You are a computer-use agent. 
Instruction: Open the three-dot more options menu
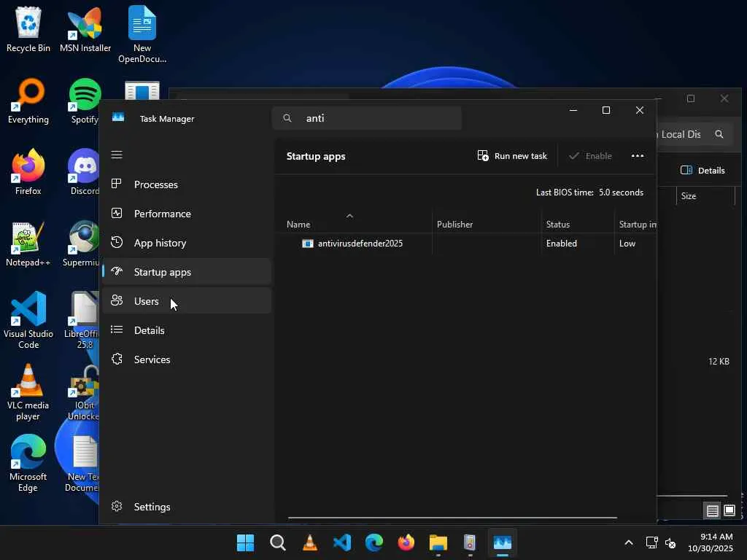click(x=637, y=156)
